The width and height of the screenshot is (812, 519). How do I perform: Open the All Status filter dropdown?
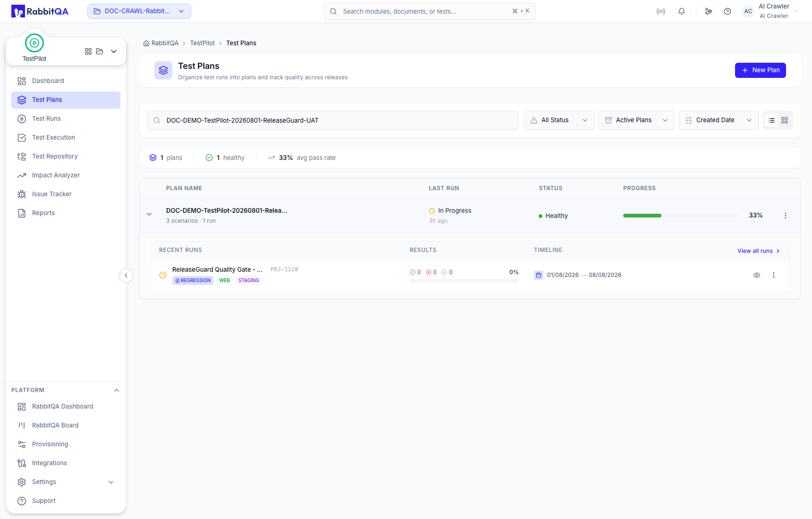(x=559, y=120)
